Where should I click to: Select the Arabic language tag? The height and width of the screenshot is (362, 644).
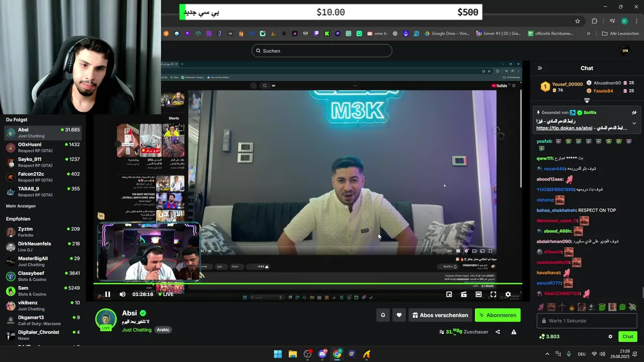coord(163,330)
